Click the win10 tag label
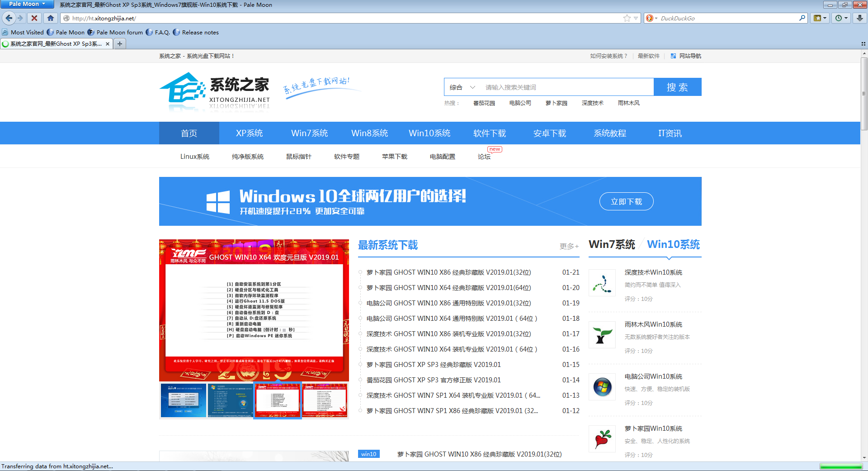The height and width of the screenshot is (471, 868). [369, 454]
